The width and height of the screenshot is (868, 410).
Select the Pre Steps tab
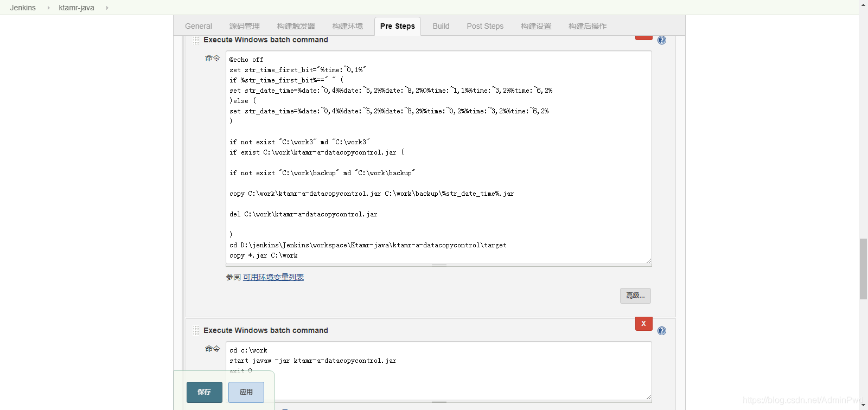pyautogui.click(x=398, y=26)
